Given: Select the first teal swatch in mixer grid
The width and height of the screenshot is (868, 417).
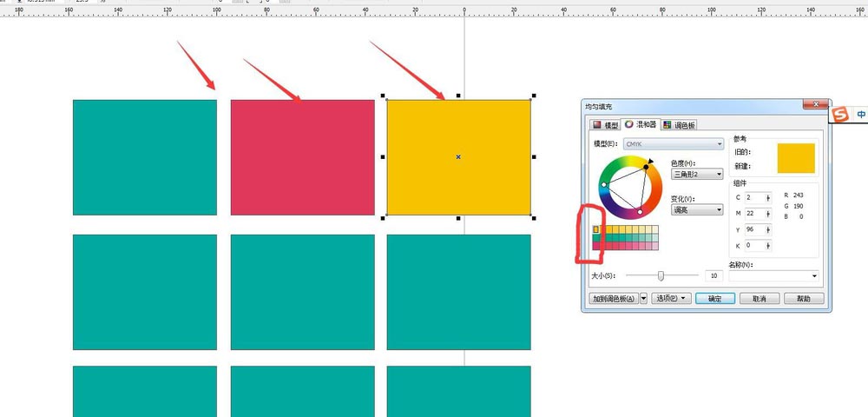Looking at the screenshot, I should coord(596,237).
